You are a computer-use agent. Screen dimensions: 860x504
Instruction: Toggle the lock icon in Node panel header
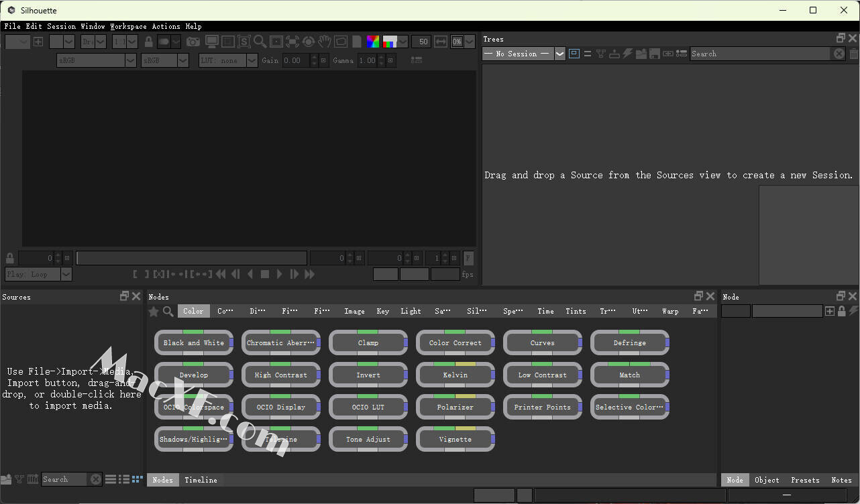(x=841, y=311)
